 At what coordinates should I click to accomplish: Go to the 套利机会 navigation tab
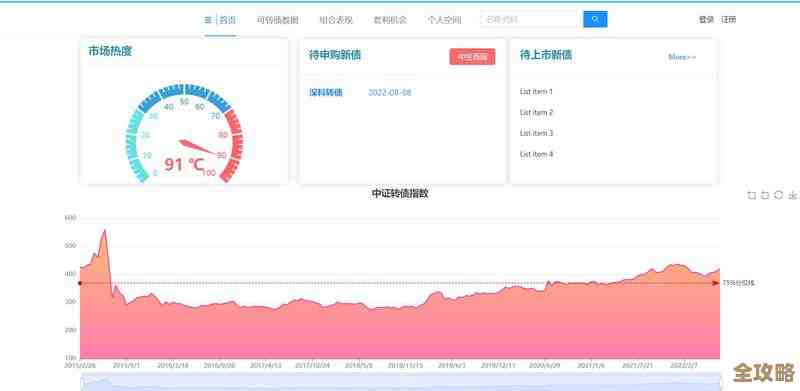390,20
